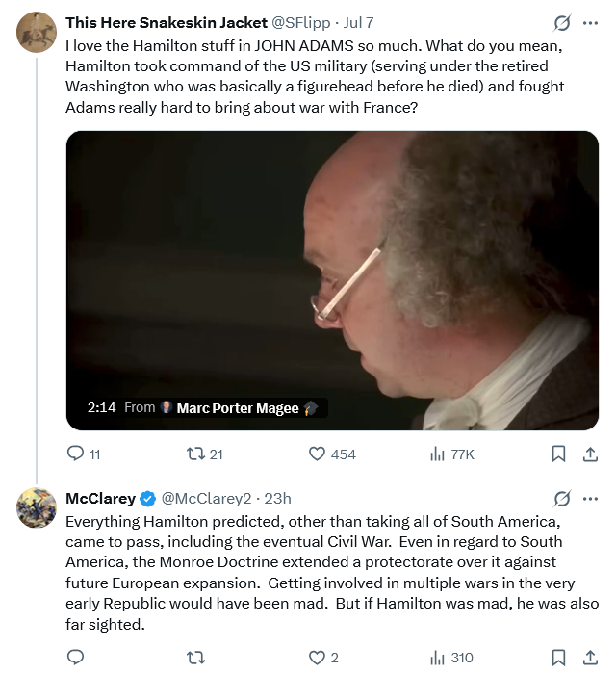Screen dimensions: 616x674
Task: Play the 2:14 John Adams video
Action: (x=332, y=280)
